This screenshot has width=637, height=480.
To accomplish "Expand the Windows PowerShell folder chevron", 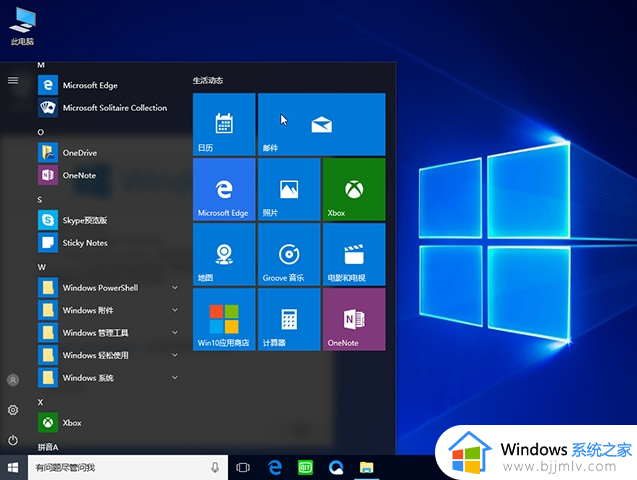I will click(175, 288).
